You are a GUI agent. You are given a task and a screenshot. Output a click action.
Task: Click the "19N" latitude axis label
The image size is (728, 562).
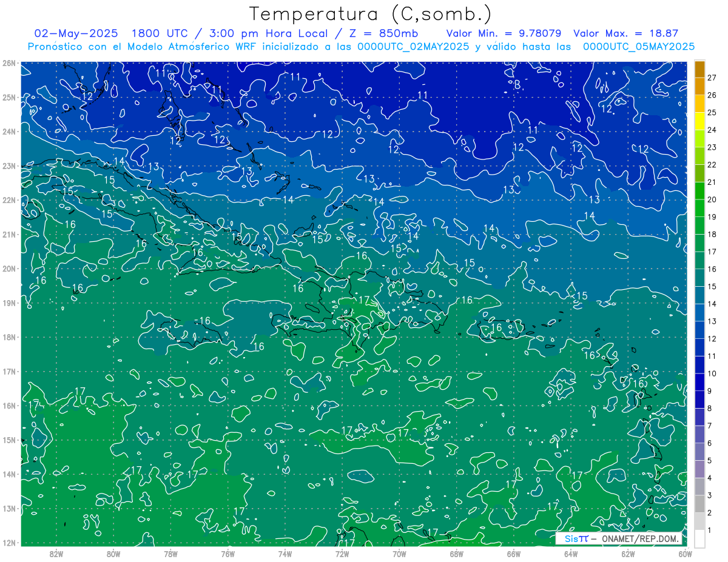(8, 303)
